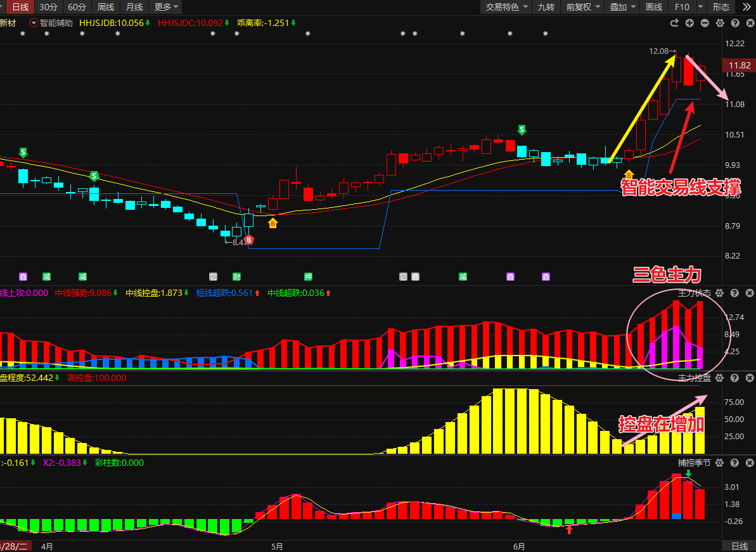Expand the 叠加 overlay dropdown arrow

coord(634,7)
